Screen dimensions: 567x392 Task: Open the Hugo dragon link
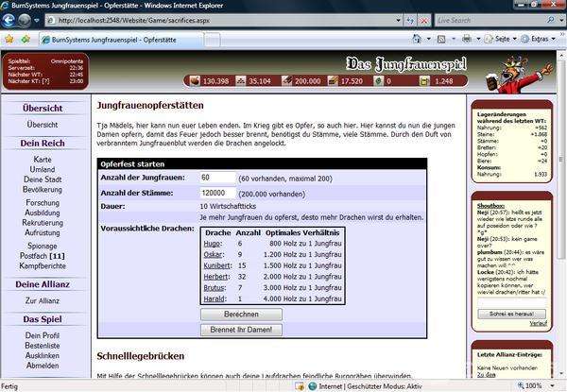click(213, 244)
